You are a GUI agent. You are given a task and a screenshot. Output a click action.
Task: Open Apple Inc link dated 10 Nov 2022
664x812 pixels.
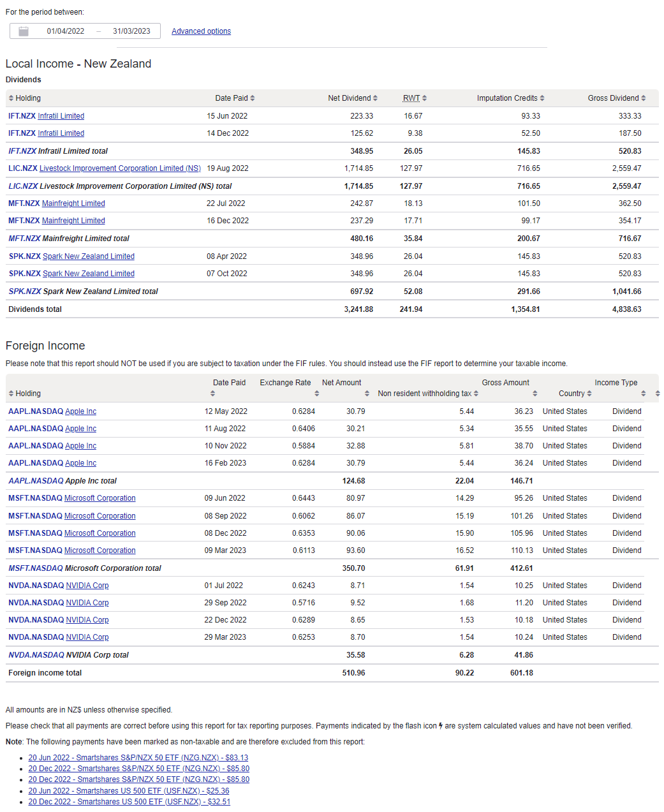80,446
